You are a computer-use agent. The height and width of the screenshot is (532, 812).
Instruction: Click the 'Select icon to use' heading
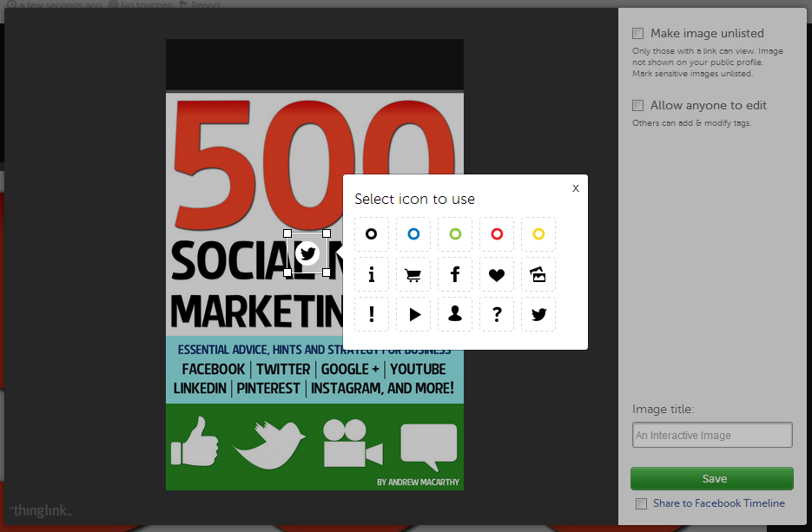414,200
